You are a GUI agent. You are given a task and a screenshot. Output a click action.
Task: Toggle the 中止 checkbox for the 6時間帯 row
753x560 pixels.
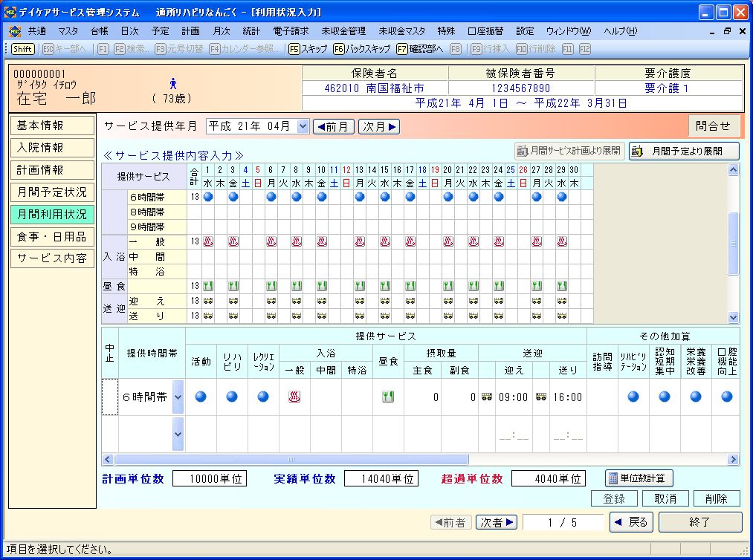point(109,397)
